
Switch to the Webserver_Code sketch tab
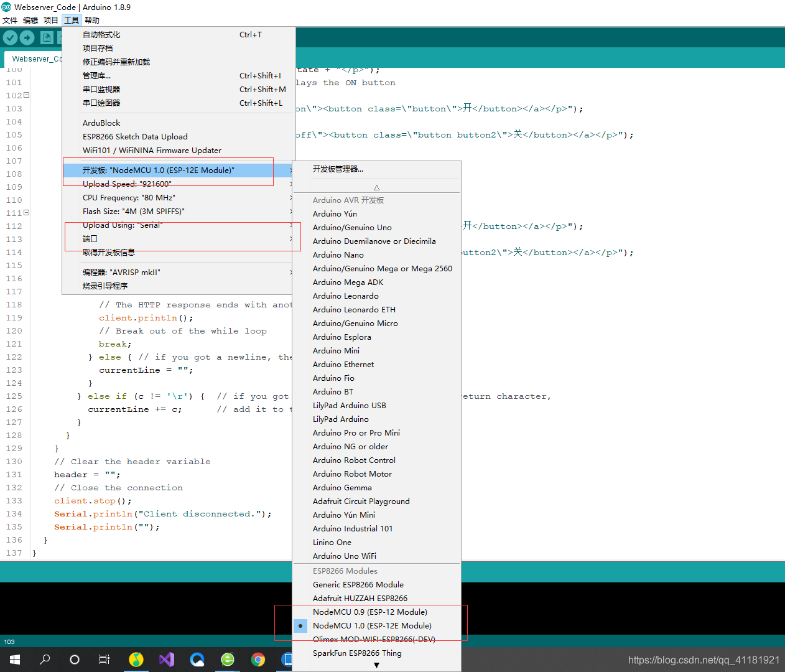(x=37, y=58)
